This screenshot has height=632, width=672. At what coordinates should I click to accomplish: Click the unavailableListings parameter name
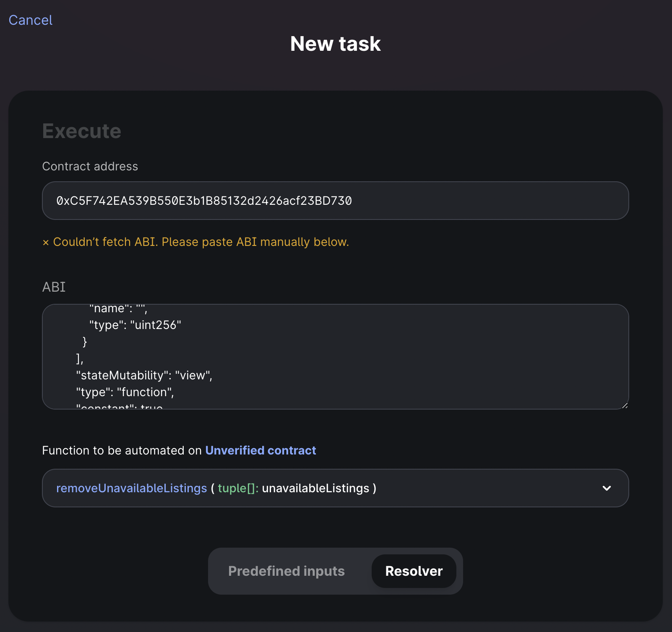[x=315, y=488]
